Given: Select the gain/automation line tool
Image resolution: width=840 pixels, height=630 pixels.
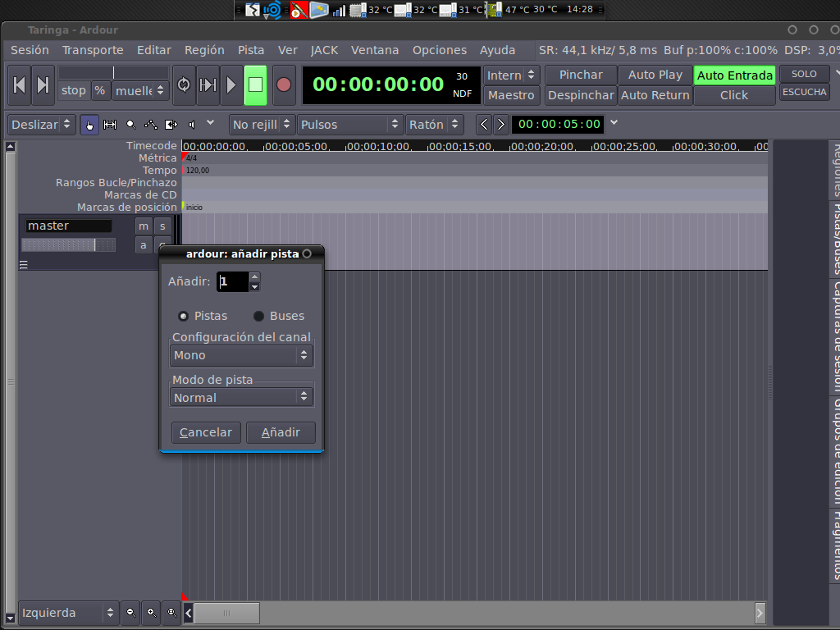Looking at the screenshot, I should [151, 125].
